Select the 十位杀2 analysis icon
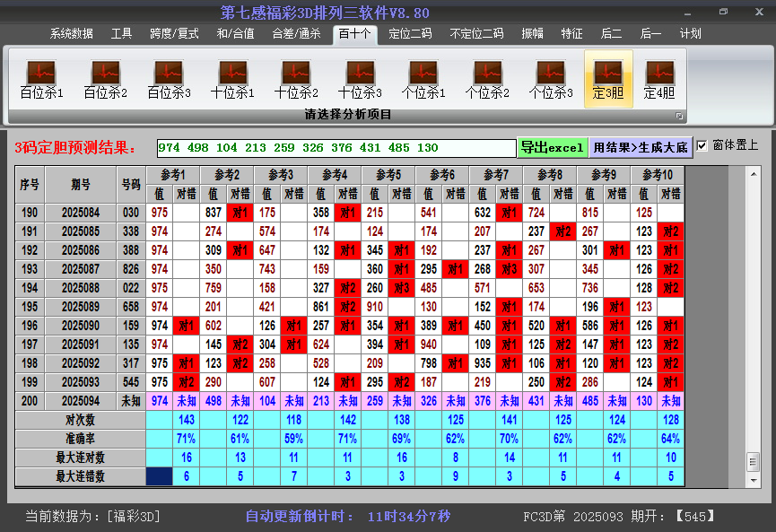 pyautogui.click(x=296, y=79)
